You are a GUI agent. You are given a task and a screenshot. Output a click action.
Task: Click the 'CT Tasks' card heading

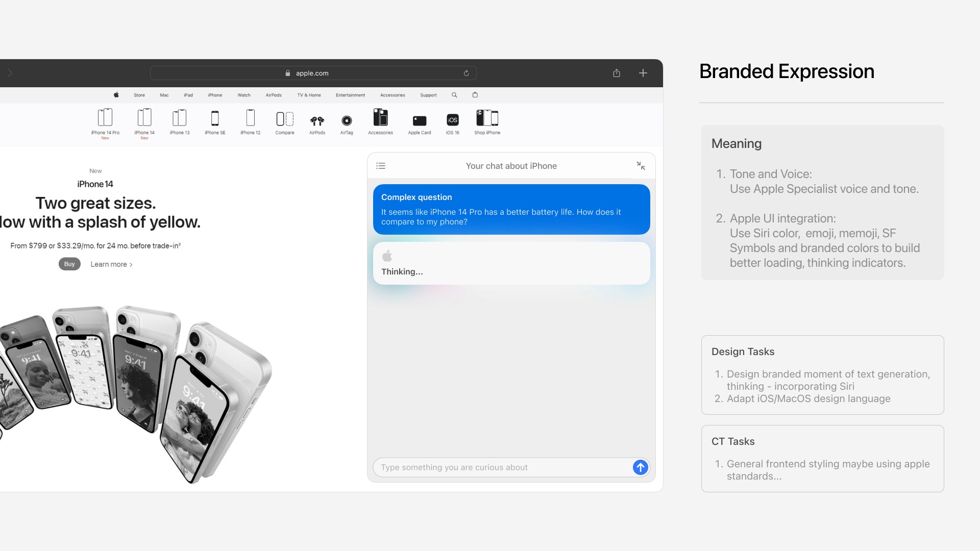pos(733,441)
